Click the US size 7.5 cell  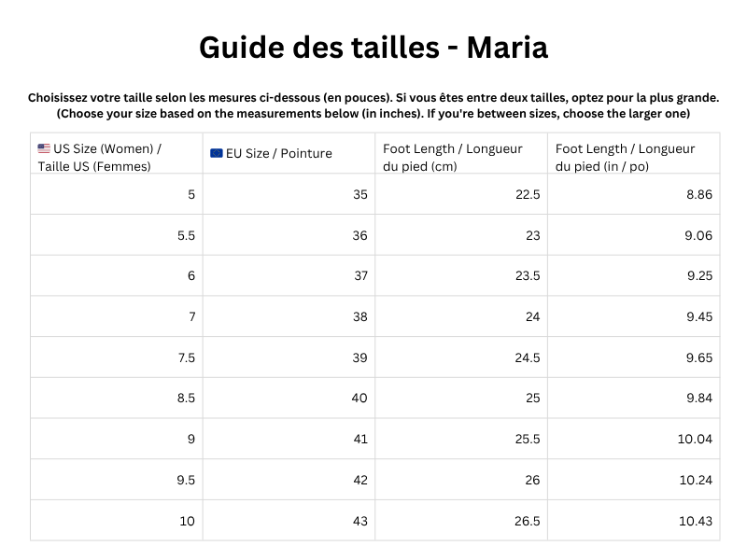(186, 358)
